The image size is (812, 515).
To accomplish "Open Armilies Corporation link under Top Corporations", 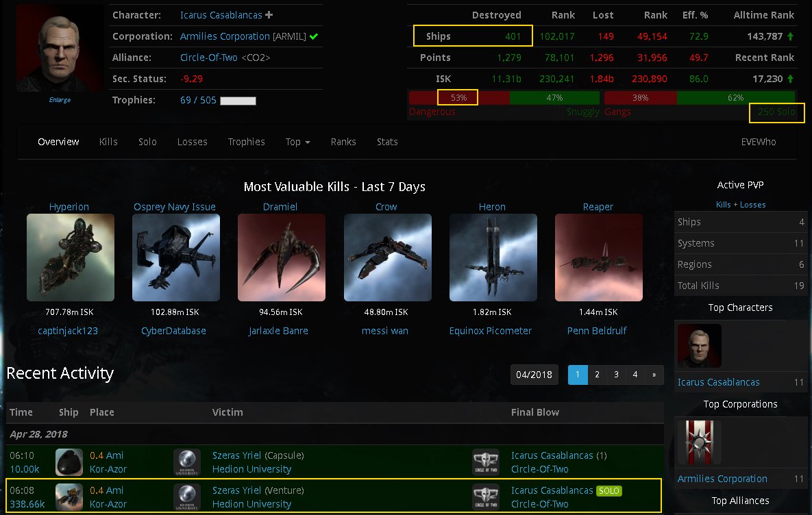I will point(722,479).
